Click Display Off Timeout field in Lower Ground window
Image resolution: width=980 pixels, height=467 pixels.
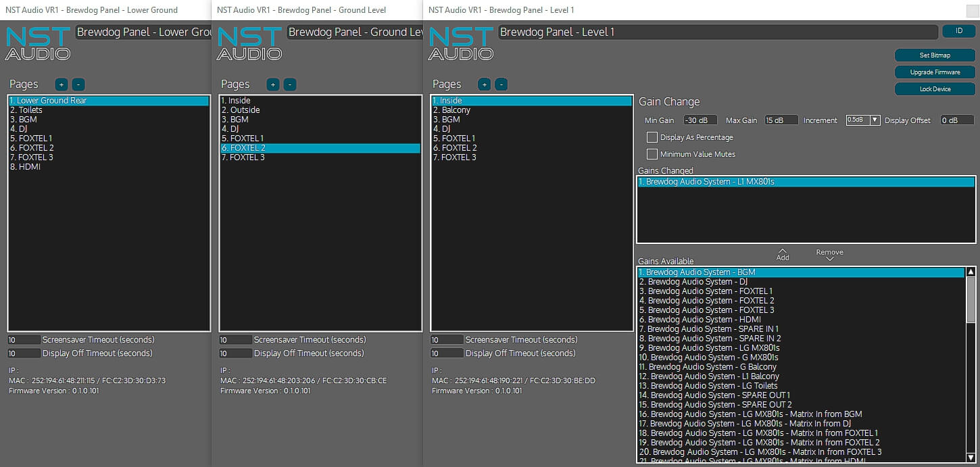24,353
